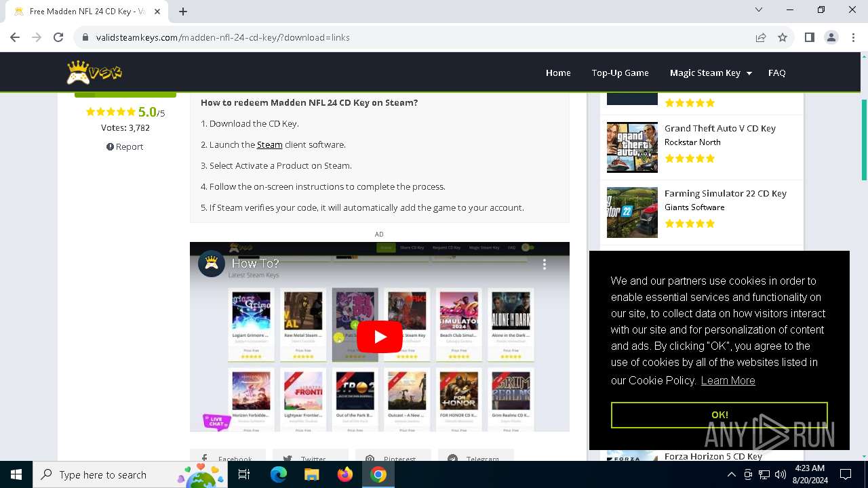Launch Firefox from taskbar
Viewport: 868px width, 488px height.
pyautogui.click(x=344, y=474)
